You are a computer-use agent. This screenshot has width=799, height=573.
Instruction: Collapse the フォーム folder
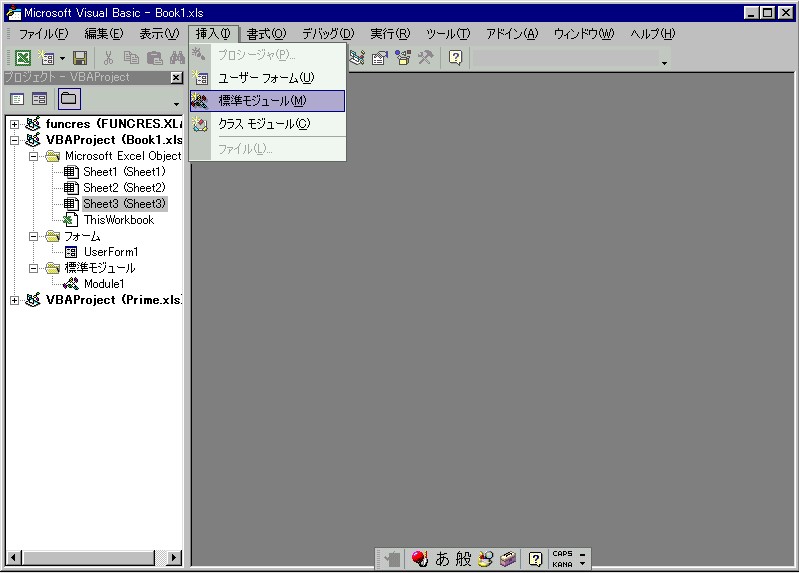tap(33, 237)
